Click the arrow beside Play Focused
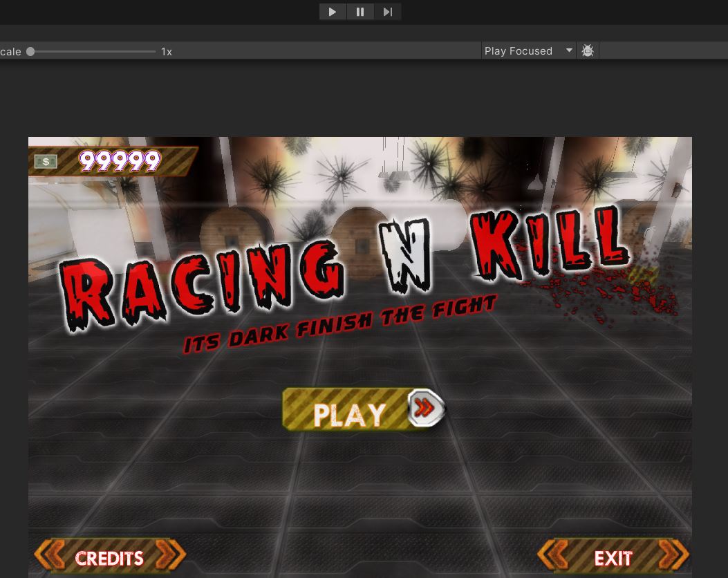Viewport: 728px width, 578px height. 569,50
